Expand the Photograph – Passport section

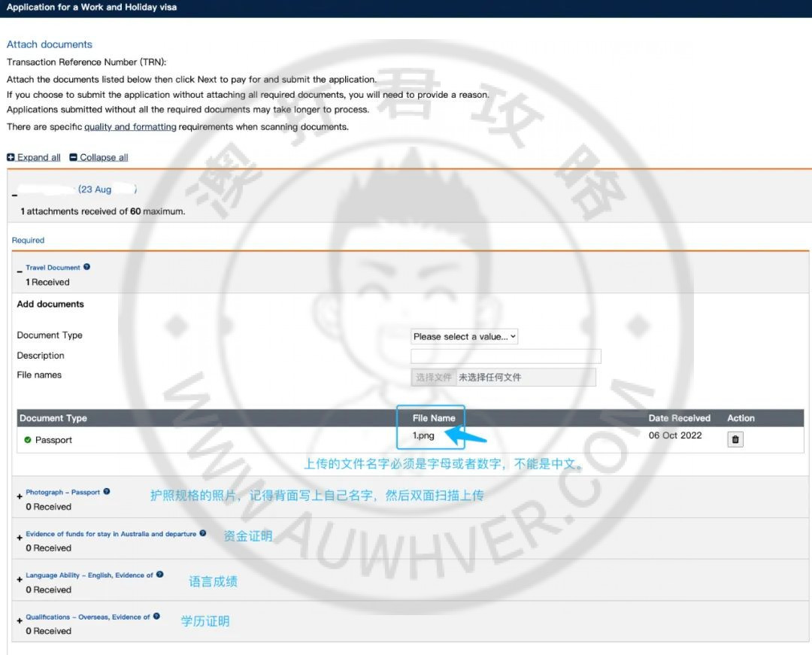tap(20, 497)
